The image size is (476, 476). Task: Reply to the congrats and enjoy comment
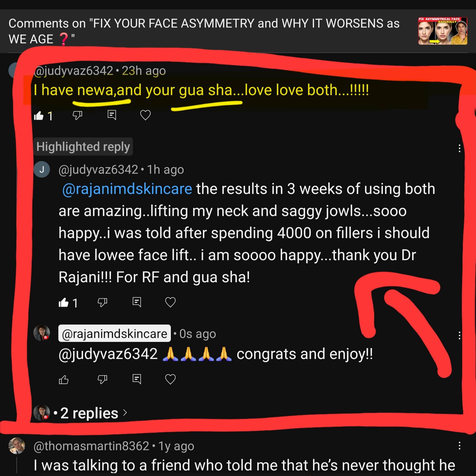(137, 379)
